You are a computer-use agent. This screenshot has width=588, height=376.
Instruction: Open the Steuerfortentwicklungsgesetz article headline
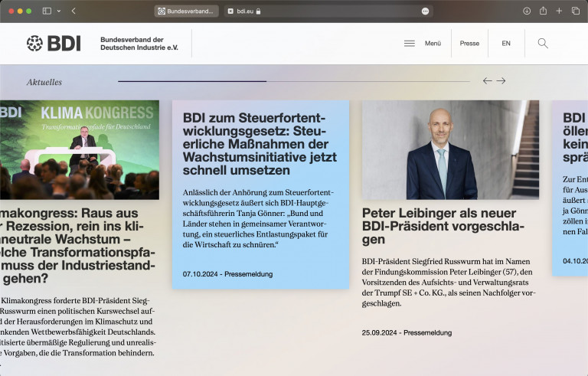255,144
